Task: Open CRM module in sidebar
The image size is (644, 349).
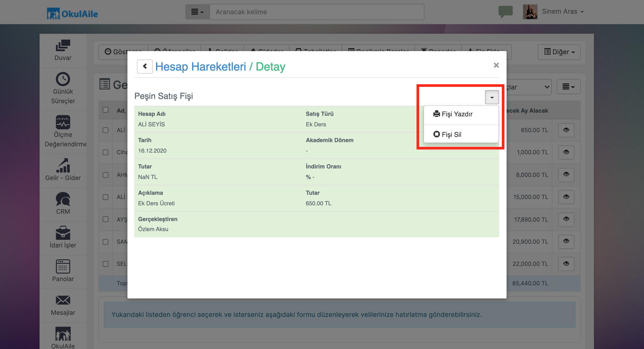Action: (x=63, y=204)
